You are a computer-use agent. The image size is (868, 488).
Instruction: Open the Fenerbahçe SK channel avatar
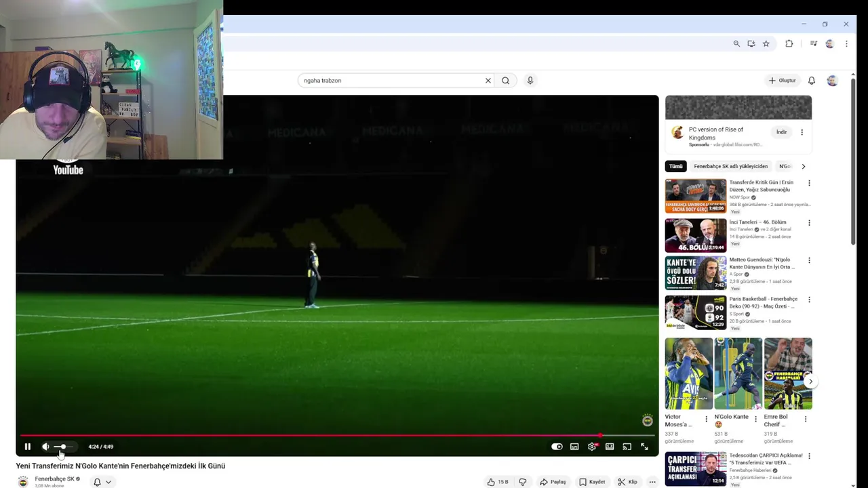[23, 482]
